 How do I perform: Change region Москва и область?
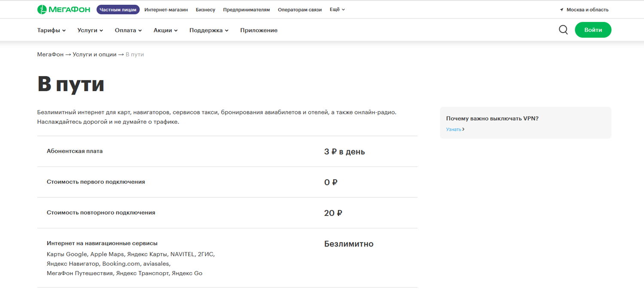(x=587, y=9)
